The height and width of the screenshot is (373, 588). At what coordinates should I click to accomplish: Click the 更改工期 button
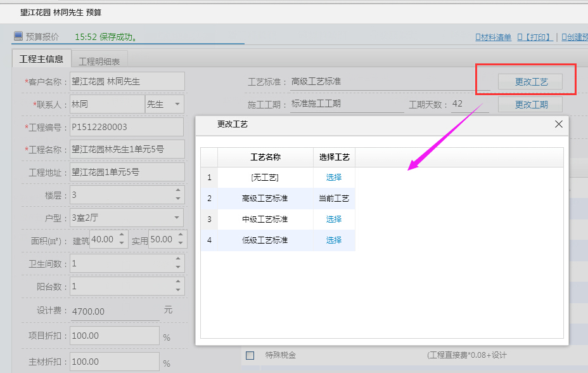pyautogui.click(x=530, y=104)
